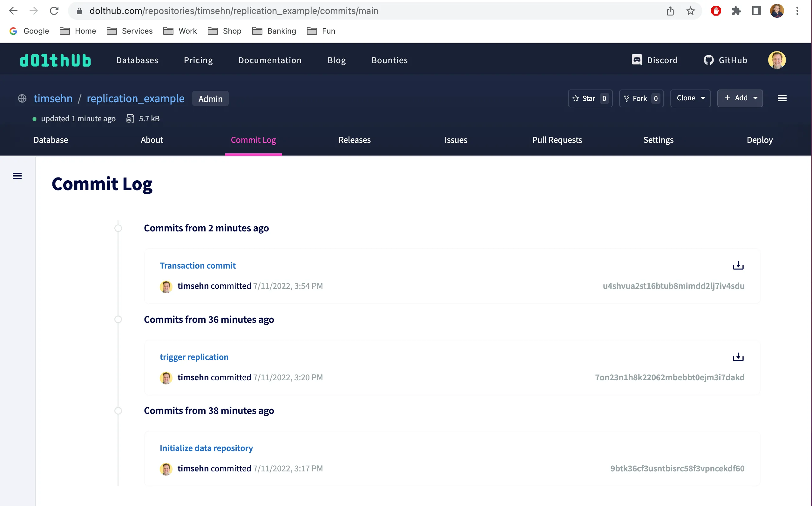Bookmark this page with the star icon
Screen dimensions: 812x506
point(690,11)
